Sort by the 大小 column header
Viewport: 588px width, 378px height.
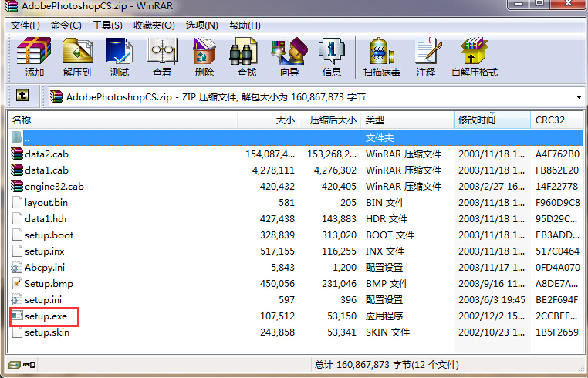click(x=268, y=120)
